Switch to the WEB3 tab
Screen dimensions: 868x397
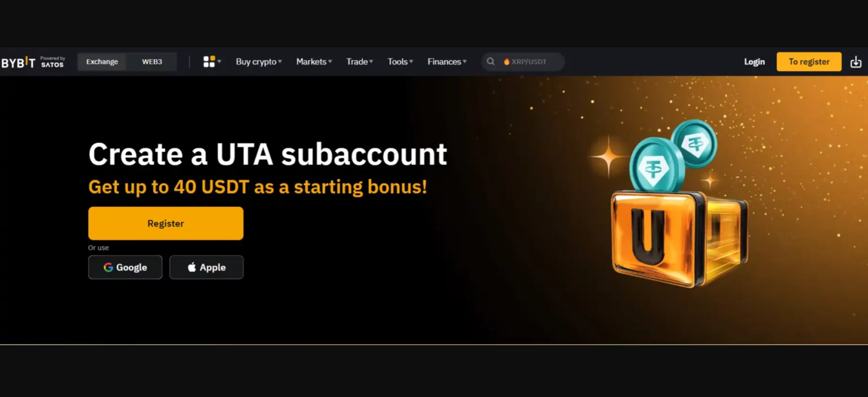point(152,62)
